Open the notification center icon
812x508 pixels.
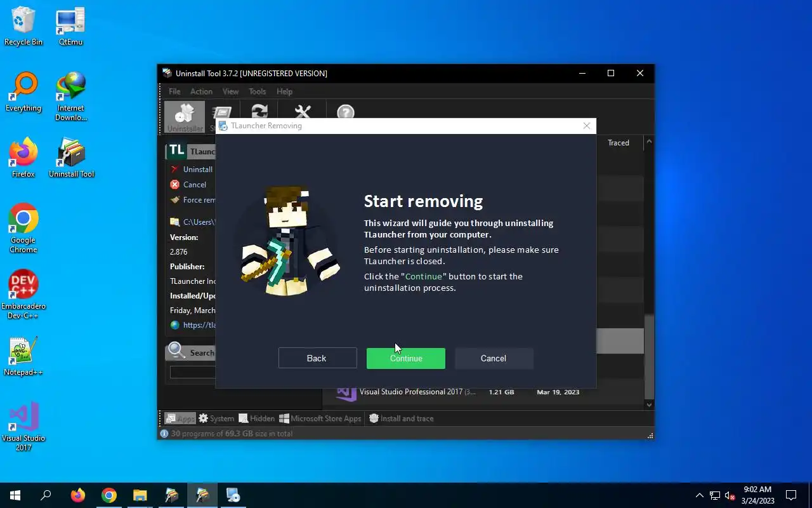(791, 495)
